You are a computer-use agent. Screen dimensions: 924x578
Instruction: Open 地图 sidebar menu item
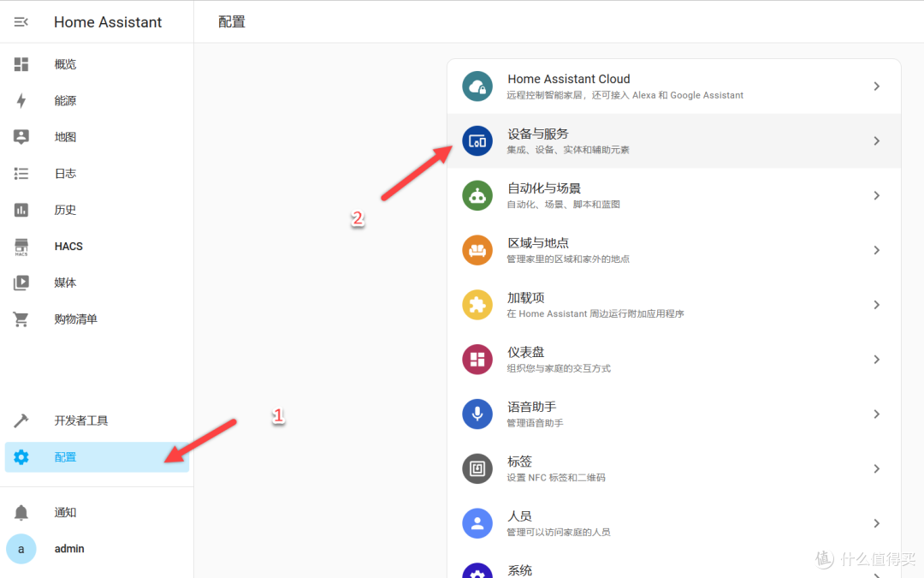(x=97, y=137)
